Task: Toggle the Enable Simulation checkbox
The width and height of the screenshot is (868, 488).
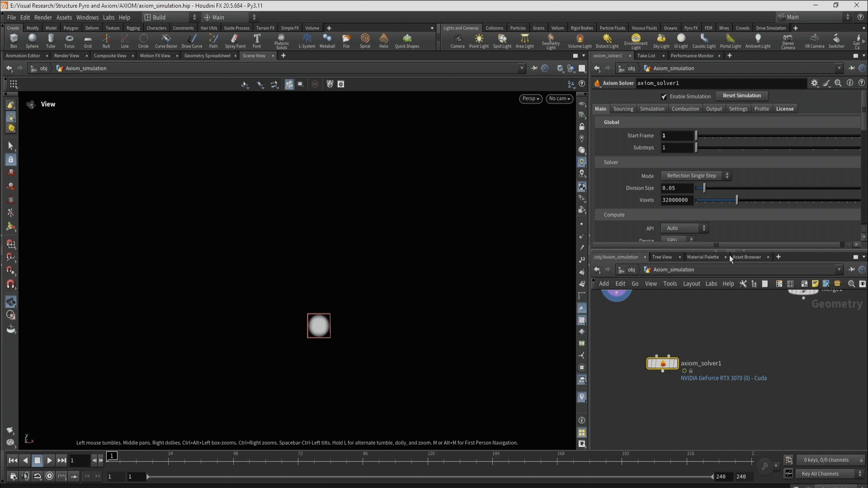Action: (664, 97)
